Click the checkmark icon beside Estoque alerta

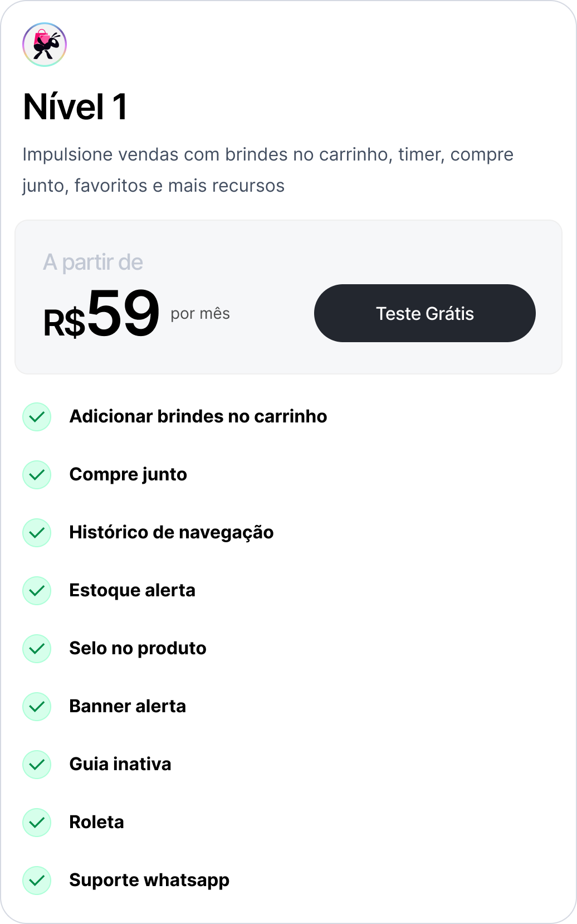pos(37,591)
